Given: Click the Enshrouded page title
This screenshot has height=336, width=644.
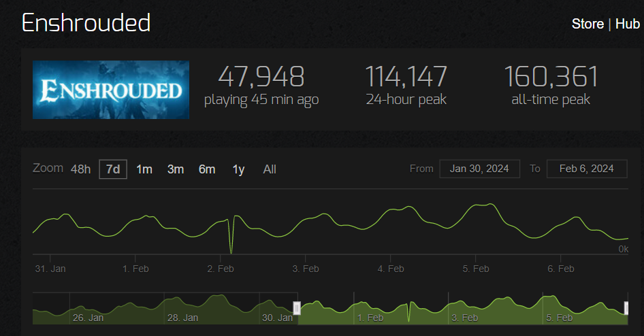Looking at the screenshot, I should [86, 22].
